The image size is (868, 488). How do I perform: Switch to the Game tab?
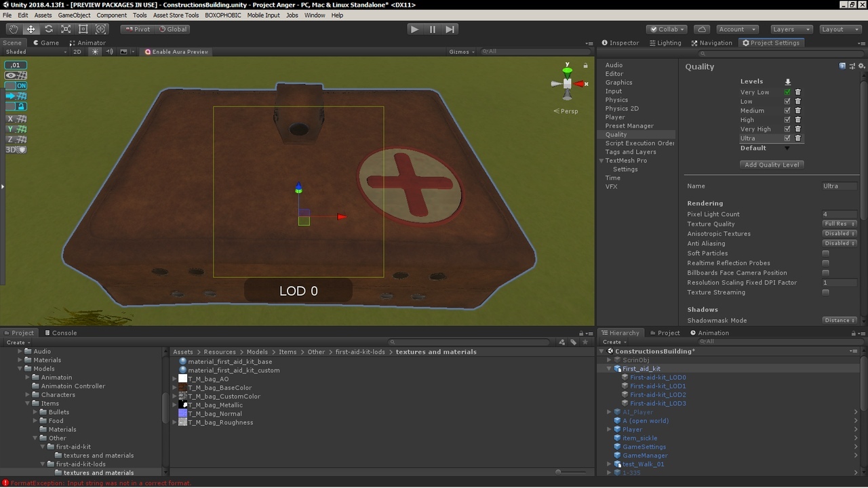pos(46,43)
